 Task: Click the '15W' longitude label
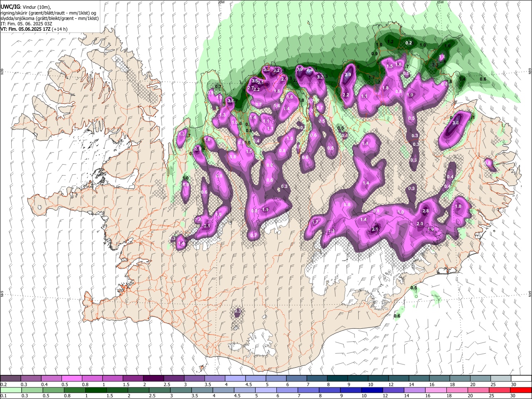(x=440, y=2)
